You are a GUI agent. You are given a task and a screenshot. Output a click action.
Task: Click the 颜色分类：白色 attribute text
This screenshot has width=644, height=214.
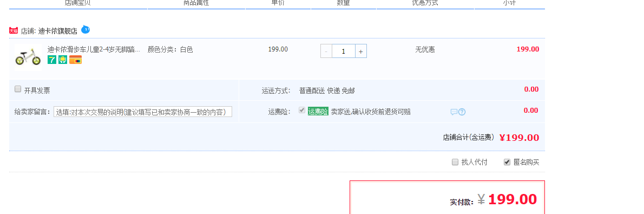(x=170, y=49)
